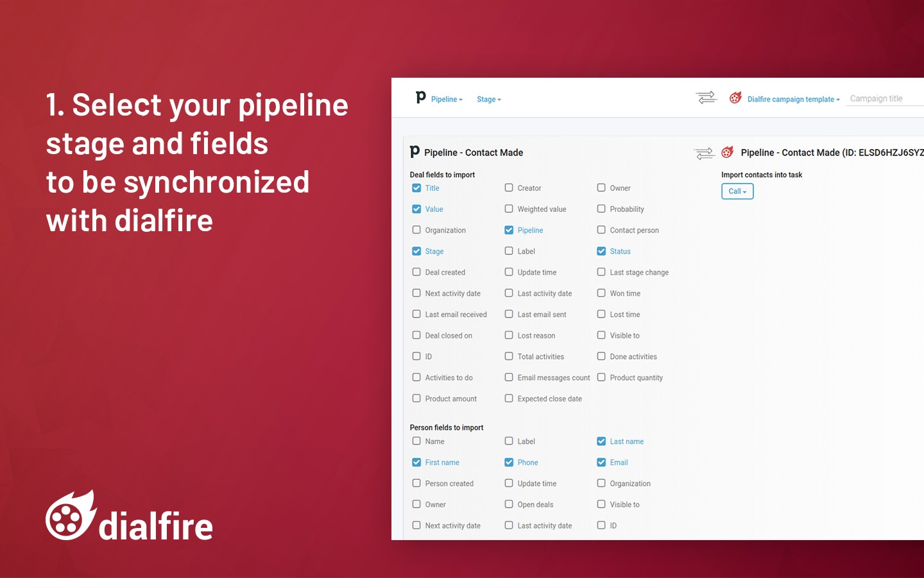Check the Weighted value field
The image size is (924, 578).
(509, 209)
